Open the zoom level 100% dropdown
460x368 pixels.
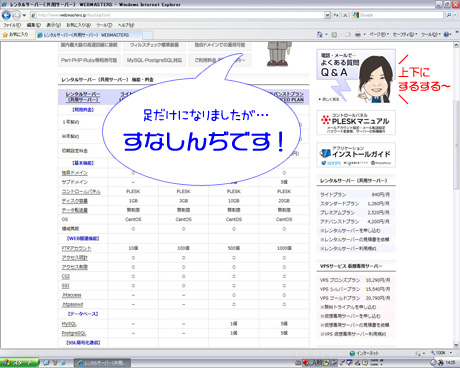[x=441, y=353]
